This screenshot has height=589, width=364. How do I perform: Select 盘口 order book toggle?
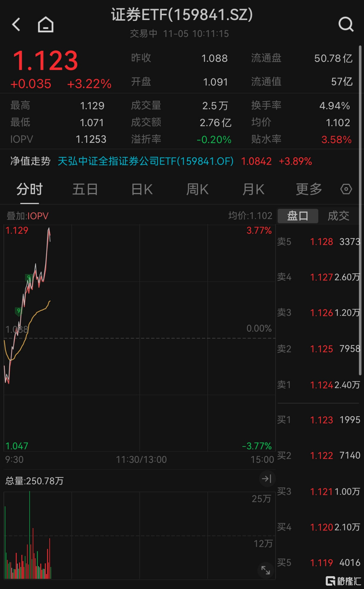pyautogui.click(x=298, y=216)
